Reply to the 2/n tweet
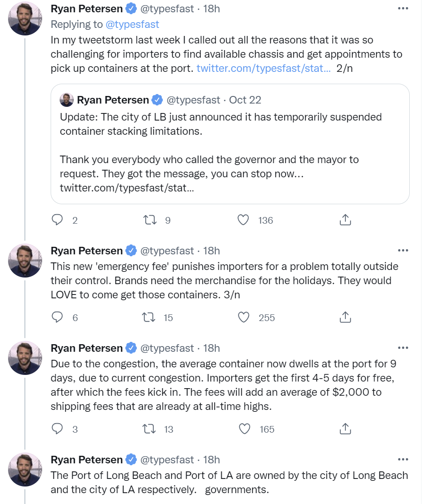The image size is (423, 504). (x=57, y=220)
